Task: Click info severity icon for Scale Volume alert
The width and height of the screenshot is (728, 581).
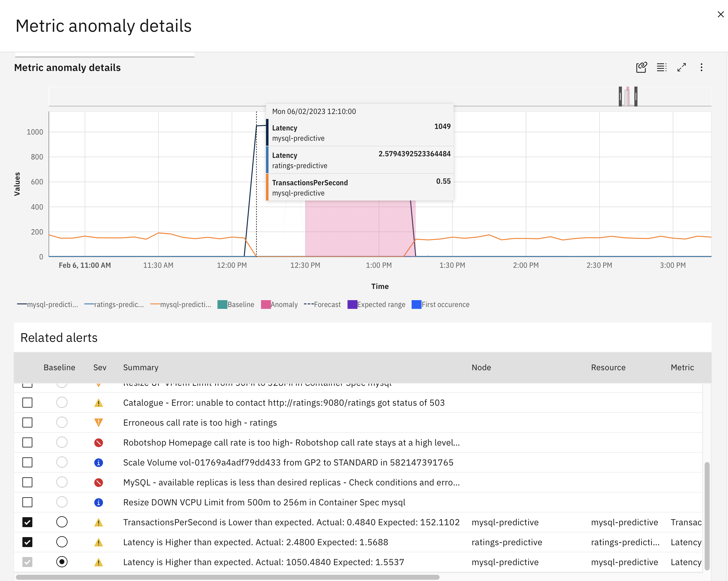Action: (99, 462)
